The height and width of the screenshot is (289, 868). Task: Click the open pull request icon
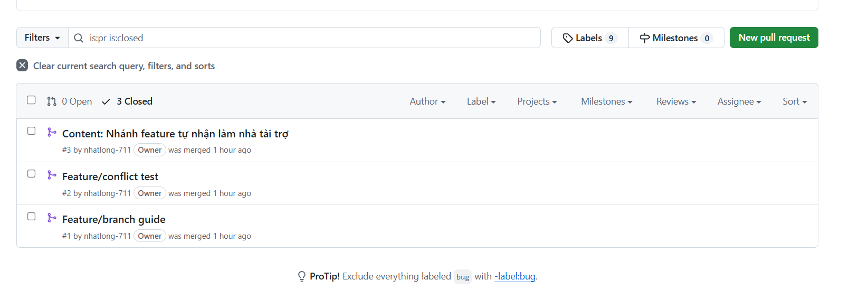coord(52,101)
